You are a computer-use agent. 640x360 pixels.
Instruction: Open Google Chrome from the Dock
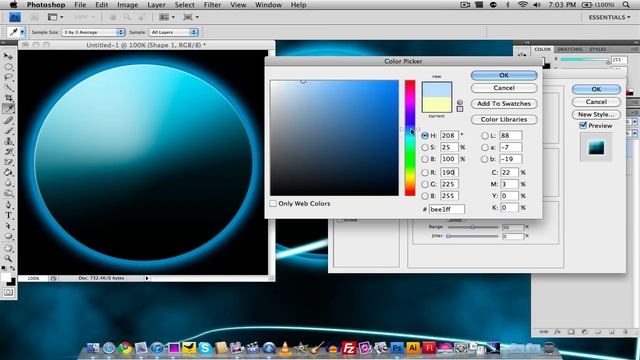click(125, 348)
